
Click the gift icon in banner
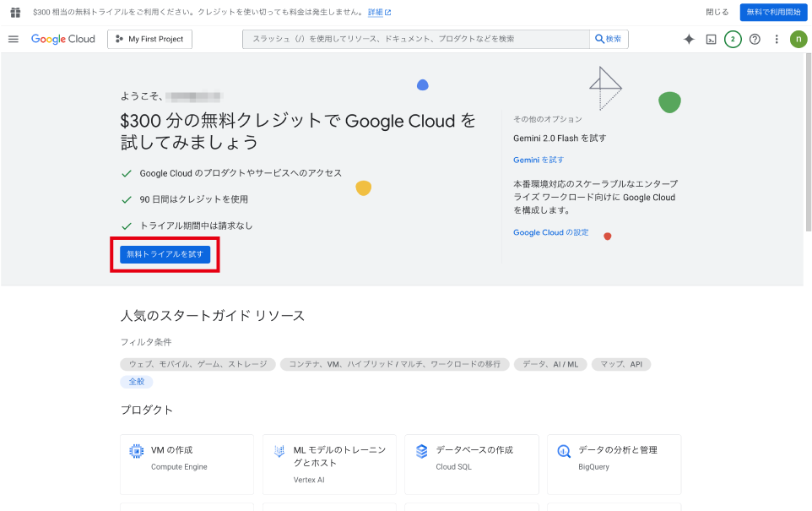pos(14,13)
